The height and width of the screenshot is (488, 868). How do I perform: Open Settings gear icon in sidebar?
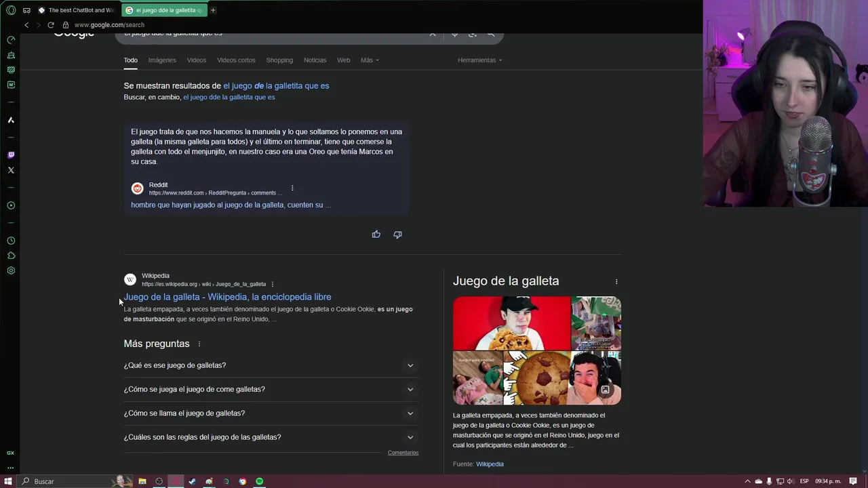(11, 270)
